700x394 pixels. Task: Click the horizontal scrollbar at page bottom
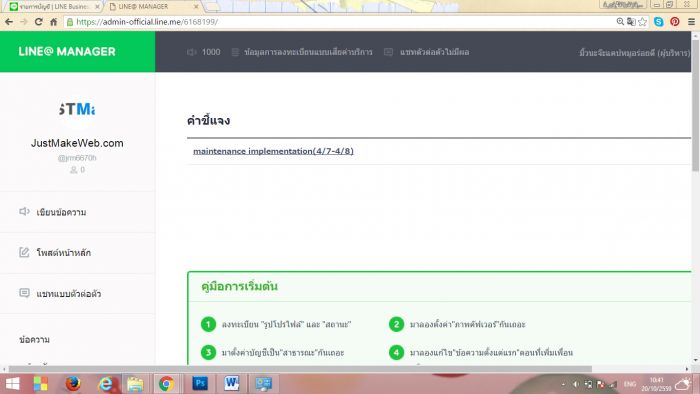[300, 369]
